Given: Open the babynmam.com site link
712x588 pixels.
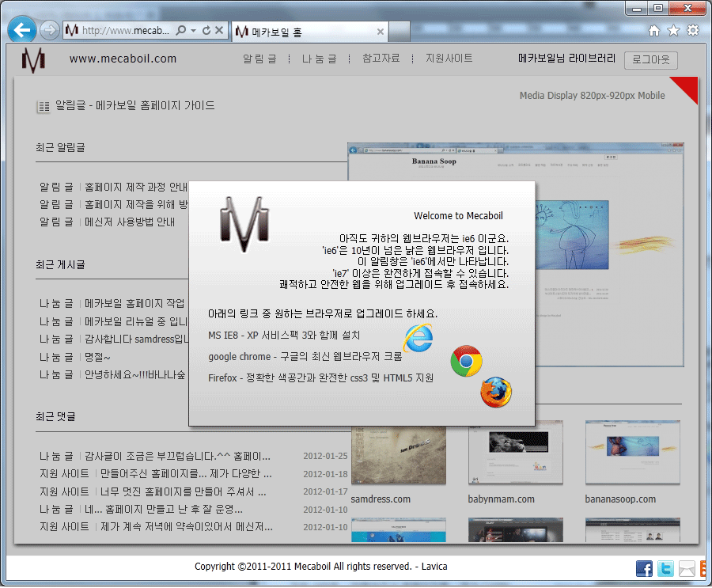Looking at the screenshot, I should [x=502, y=499].
